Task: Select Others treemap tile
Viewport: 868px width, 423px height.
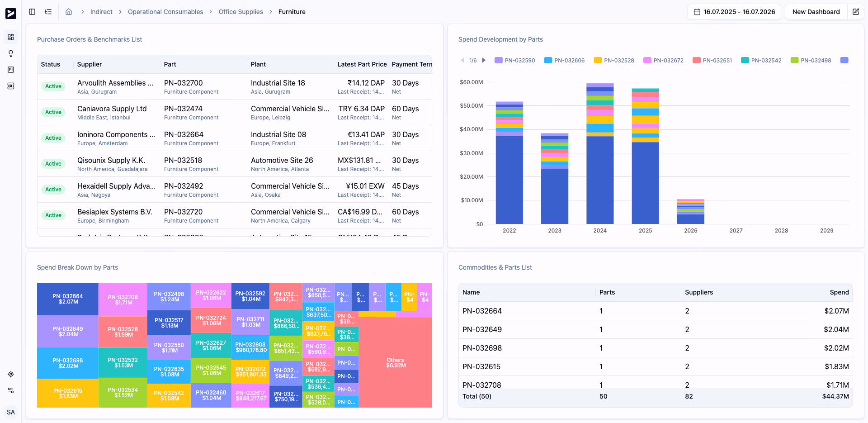Action: click(x=396, y=362)
